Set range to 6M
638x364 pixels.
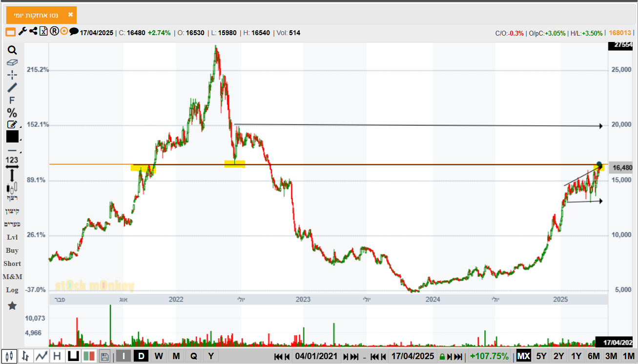594,356
